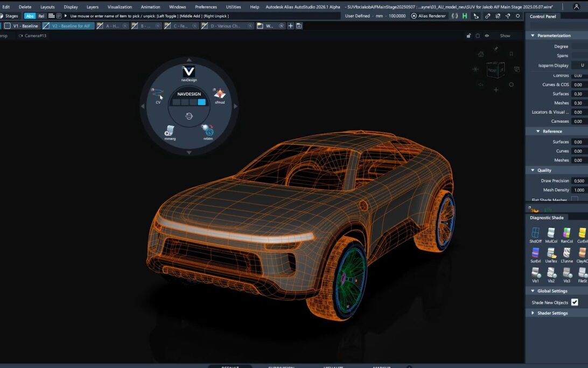The height and width of the screenshot is (368, 588).
Task: Select the mmerg tool icon
Action: [170, 130]
